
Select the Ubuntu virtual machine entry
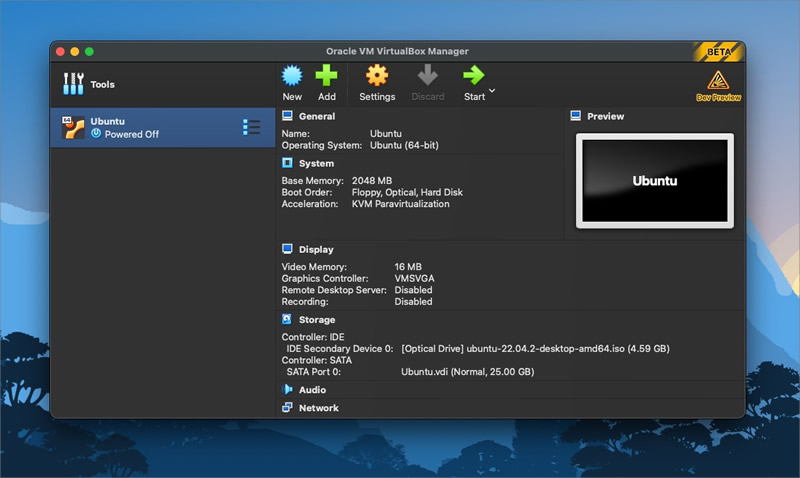click(x=162, y=128)
